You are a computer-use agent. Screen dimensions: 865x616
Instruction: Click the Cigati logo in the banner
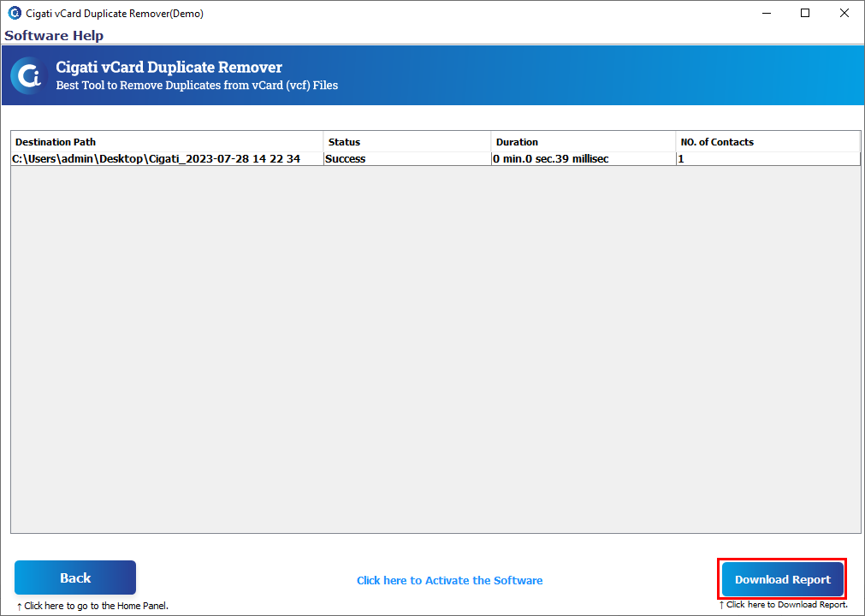pyautogui.click(x=29, y=75)
